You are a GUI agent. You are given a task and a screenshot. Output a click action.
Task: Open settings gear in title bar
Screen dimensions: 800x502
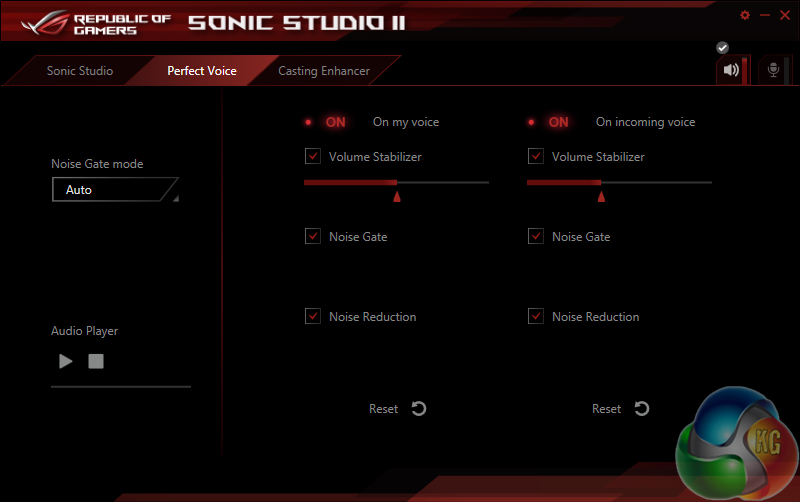745,15
